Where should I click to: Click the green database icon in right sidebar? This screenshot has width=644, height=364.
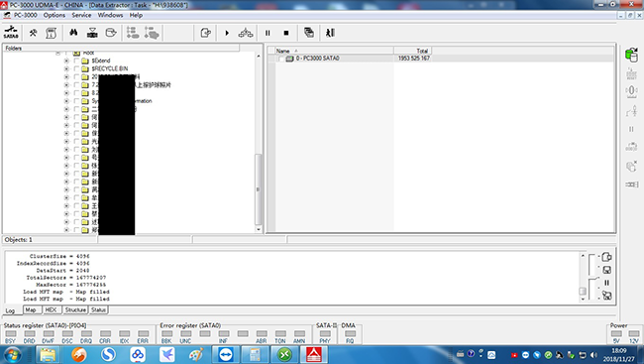[631, 55]
